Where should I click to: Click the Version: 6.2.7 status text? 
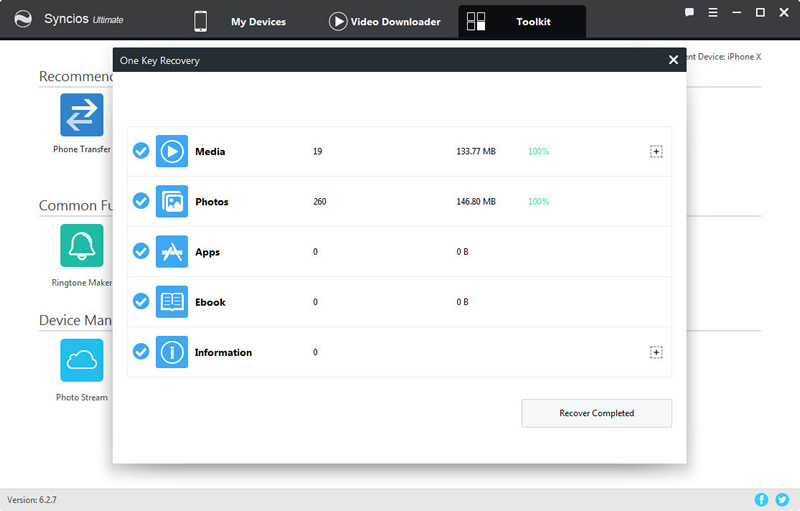click(x=32, y=500)
